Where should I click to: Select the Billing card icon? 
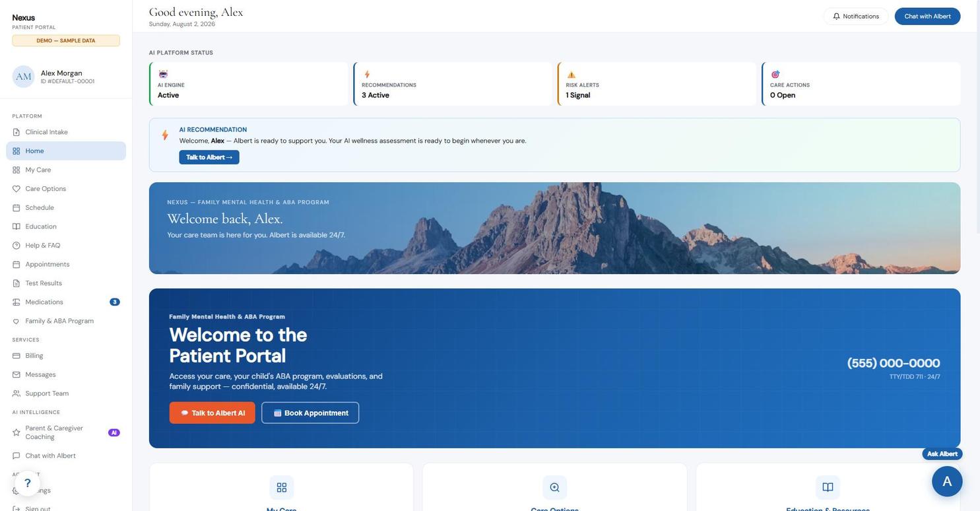pyautogui.click(x=16, y=356)
